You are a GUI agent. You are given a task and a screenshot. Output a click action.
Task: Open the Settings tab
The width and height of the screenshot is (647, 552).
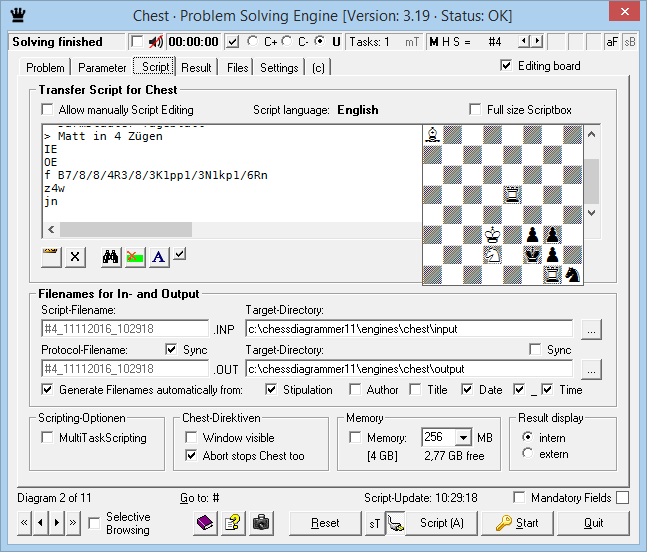pyautogui.click(x=279, y=67)
